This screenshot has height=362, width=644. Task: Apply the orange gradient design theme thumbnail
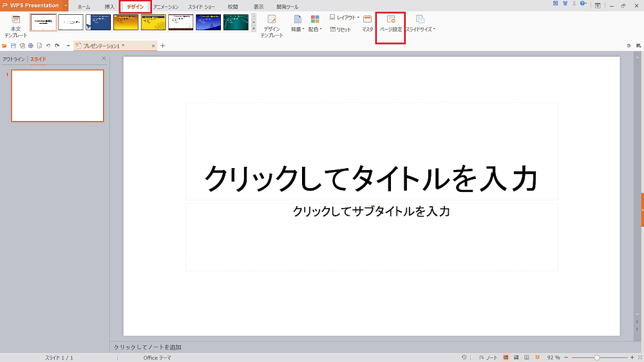coord(126,22)
